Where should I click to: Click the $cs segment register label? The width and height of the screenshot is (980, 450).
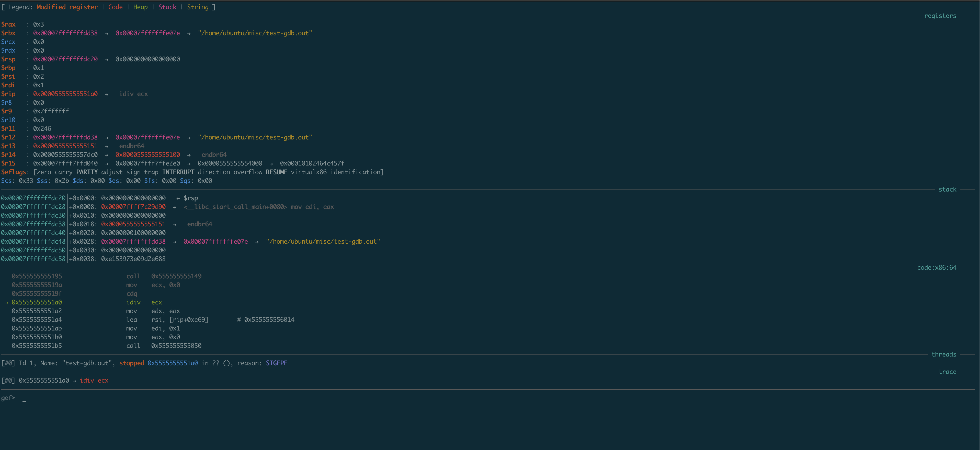(x=6, y=181)
